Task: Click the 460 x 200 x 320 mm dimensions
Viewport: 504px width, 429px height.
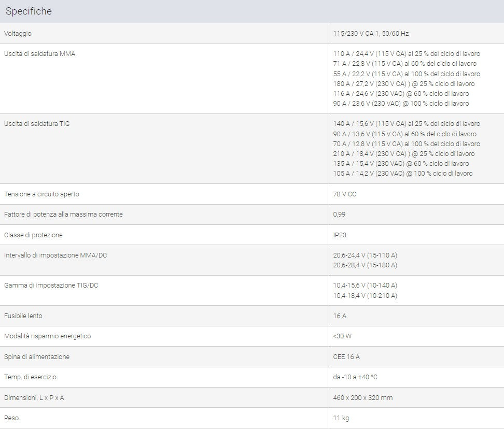Action: (x=363, y=397)
